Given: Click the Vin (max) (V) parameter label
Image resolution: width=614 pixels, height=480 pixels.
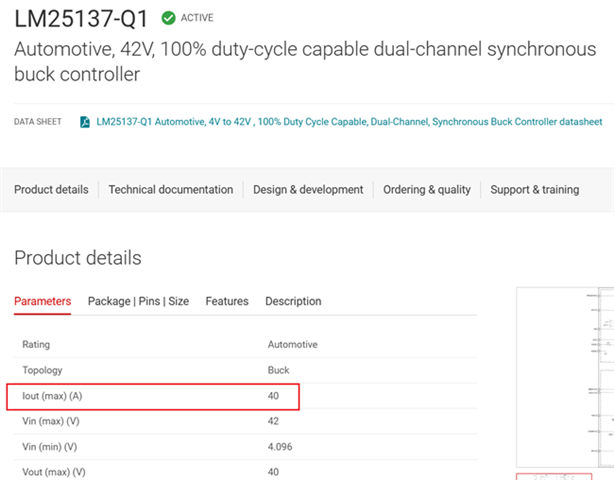Looking at the screenshot, I should tap(49, 422).
